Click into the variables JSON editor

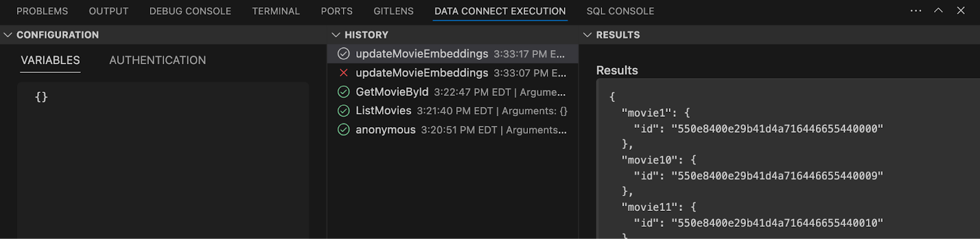(163, 159)
